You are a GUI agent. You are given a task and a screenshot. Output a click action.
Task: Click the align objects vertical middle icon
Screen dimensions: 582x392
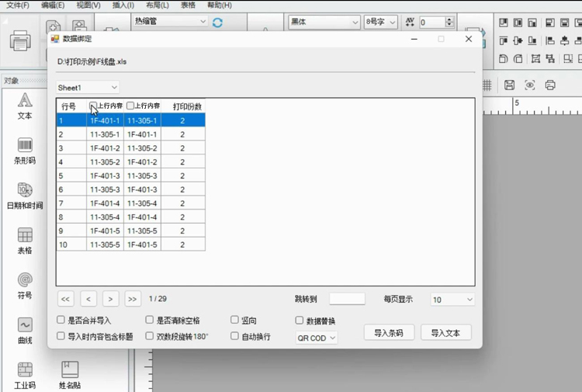[x=518, y=40]
